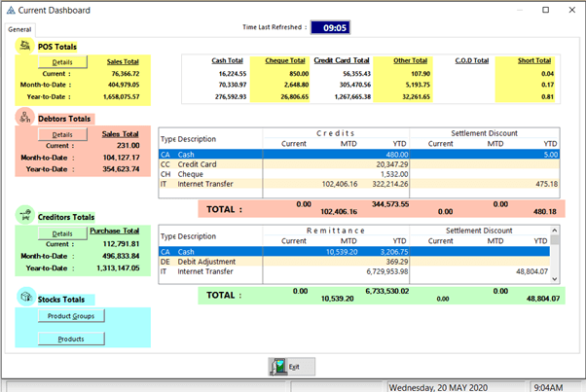Click Credits YTD total 344,573.55
Image resolution: width=586 pixels, height=392 pixels.
pos(390,204)
